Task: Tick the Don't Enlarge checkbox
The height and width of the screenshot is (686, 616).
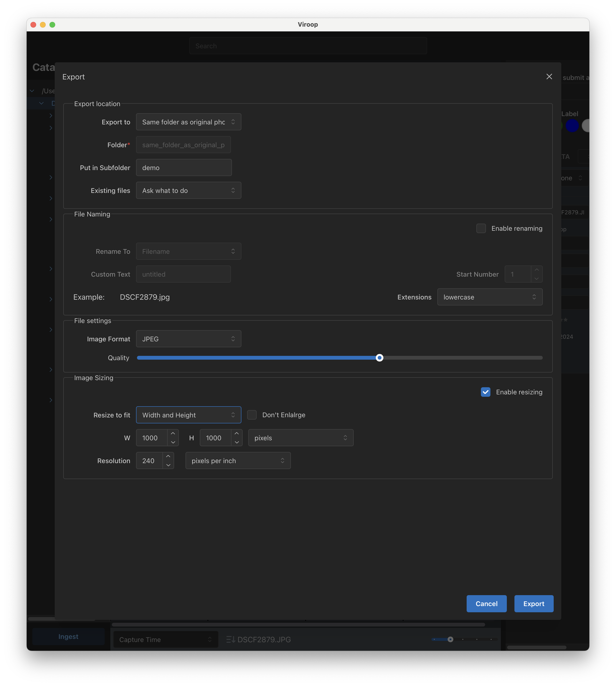Action: tap(252, 415)
